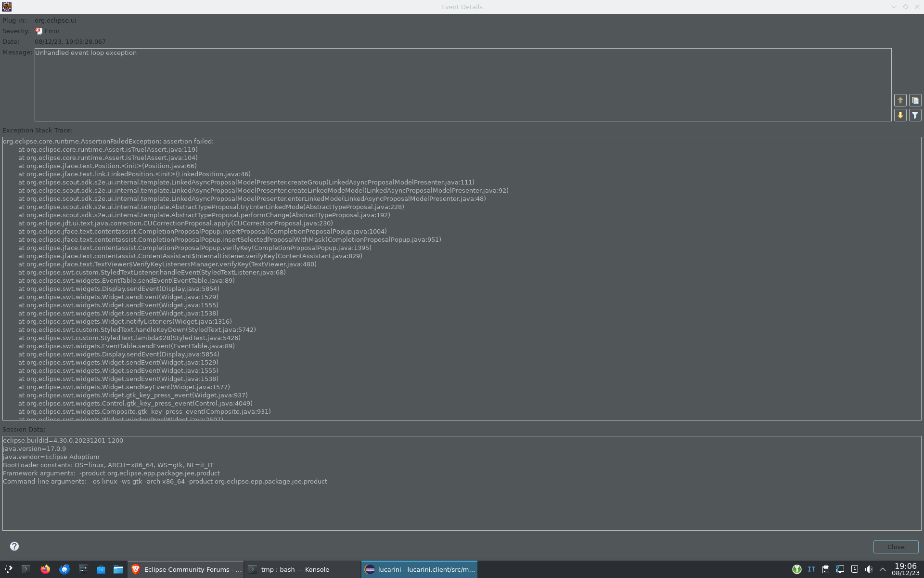Click the Widget.sendKeyEvent stack line
This screenshot has height=578, width=924.
tap(124, 387)
